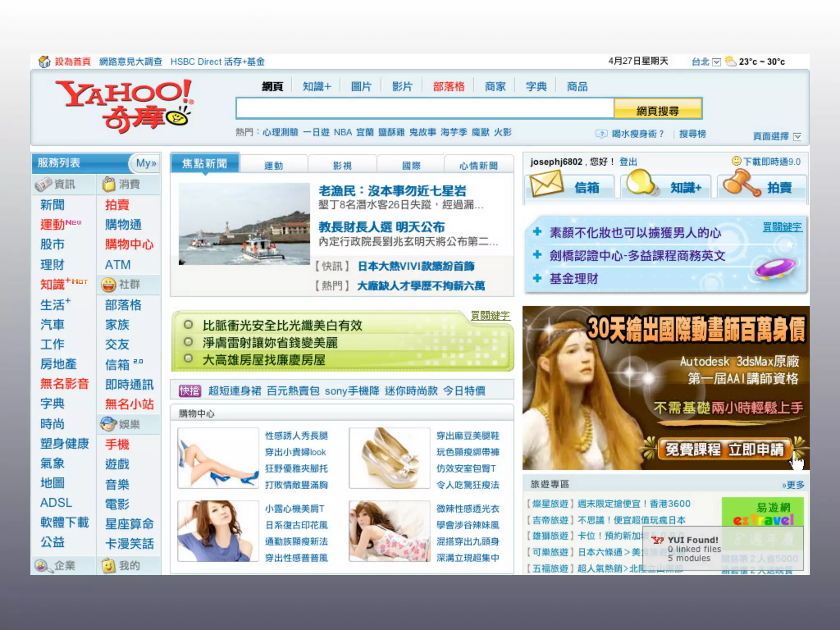
Task: Click the 拍賣 gavel icon
Action: pos(741,183)
